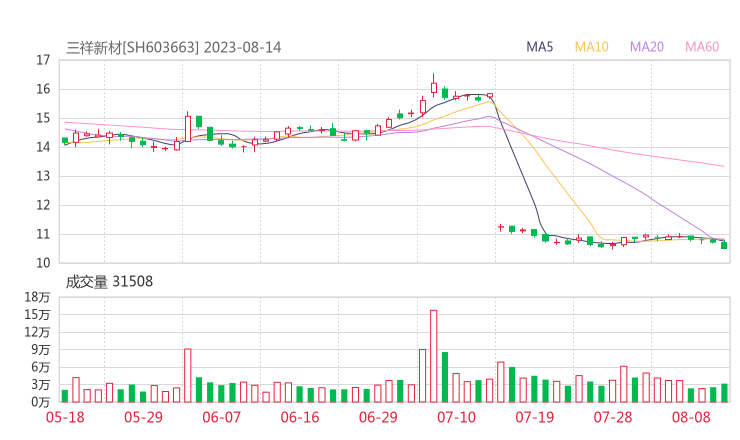Click the highest candlestick peaking above 16
The image size is (740, 440).
click(434, 86)
